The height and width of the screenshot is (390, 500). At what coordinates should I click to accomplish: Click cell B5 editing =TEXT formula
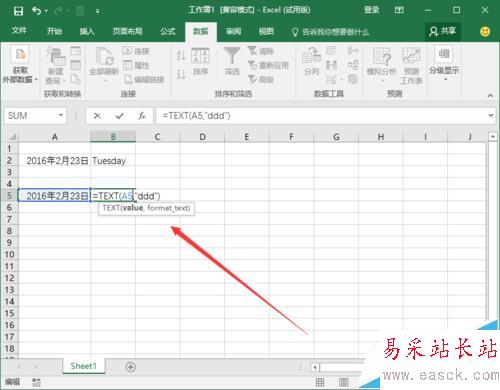click(113, 196)
